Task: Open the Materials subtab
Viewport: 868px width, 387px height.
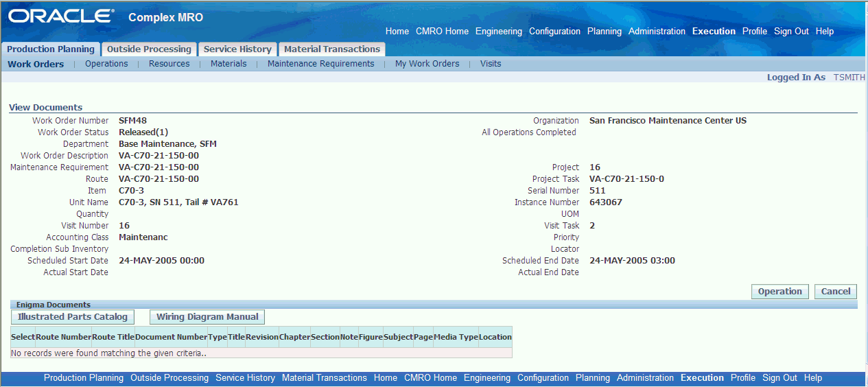Action: (x=228, y=64)
